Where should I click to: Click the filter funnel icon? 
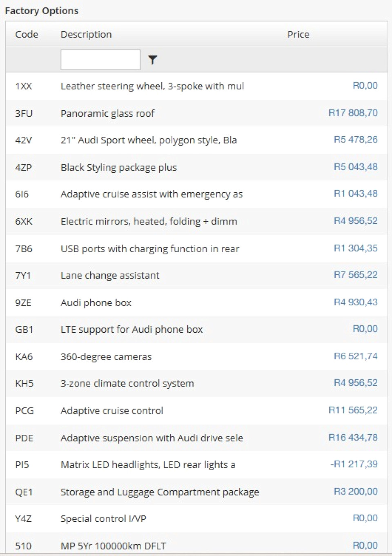(152, 60)
